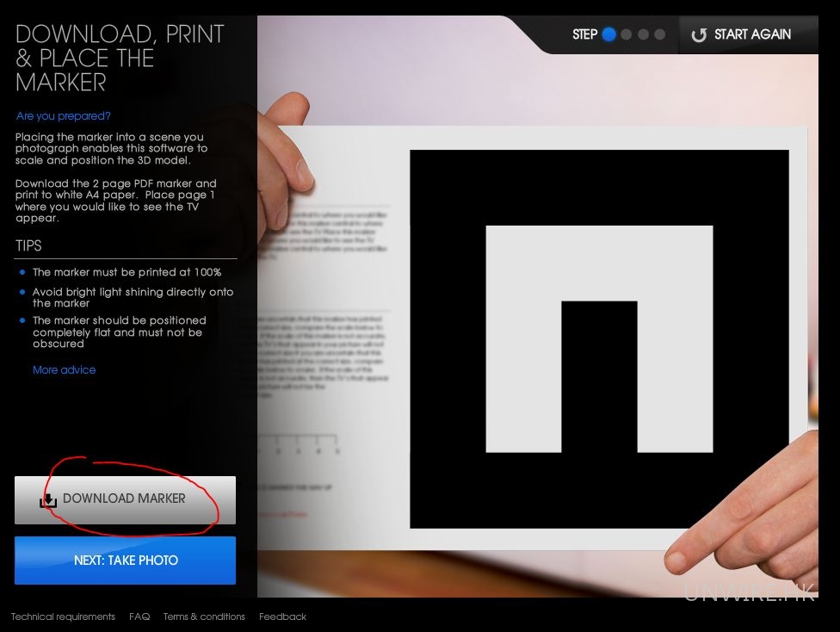Click the Start Again text

(x=752, y=34)
